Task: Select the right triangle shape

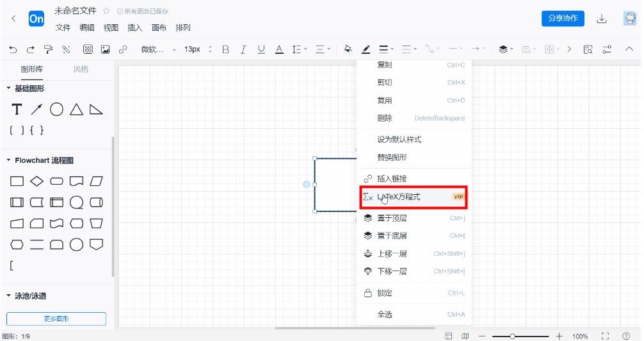Action: coord(96,110)
